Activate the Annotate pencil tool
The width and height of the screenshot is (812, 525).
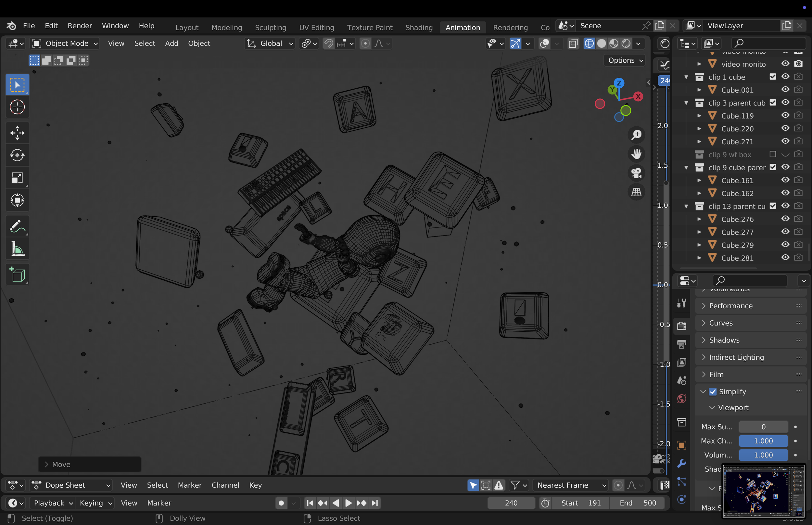click(x=17, y=226)
